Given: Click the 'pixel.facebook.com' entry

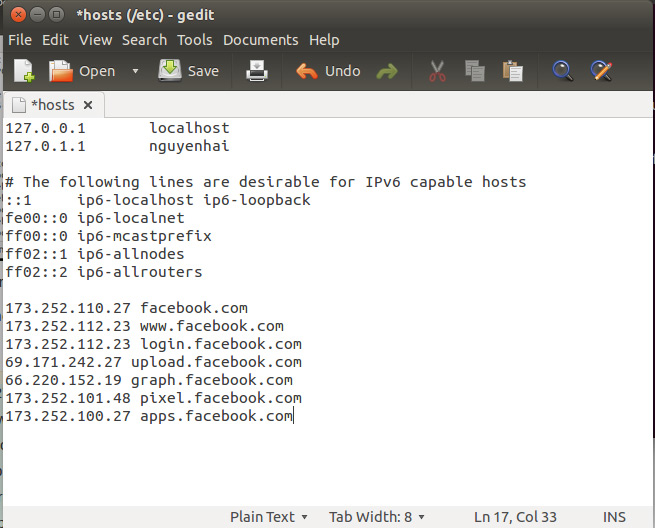Looking at the screenshot, I should [221, 398].
